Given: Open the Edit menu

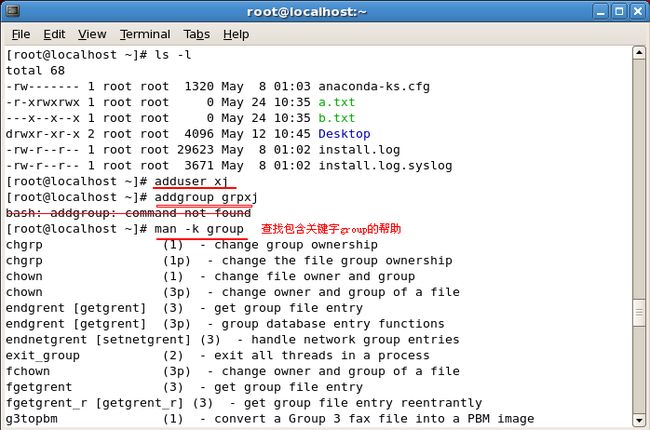Looking at the screenshot, I should tap(54, 34).
